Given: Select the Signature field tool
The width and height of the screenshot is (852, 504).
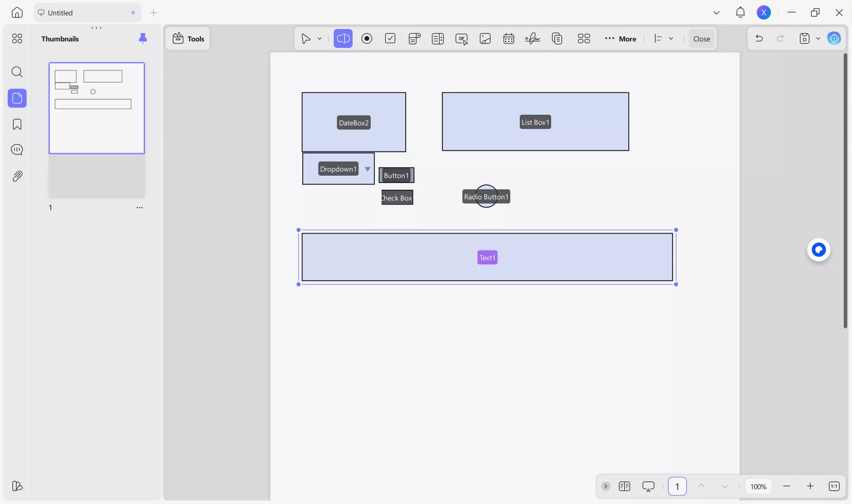Looking at the screenshot, I should [532, 38].
